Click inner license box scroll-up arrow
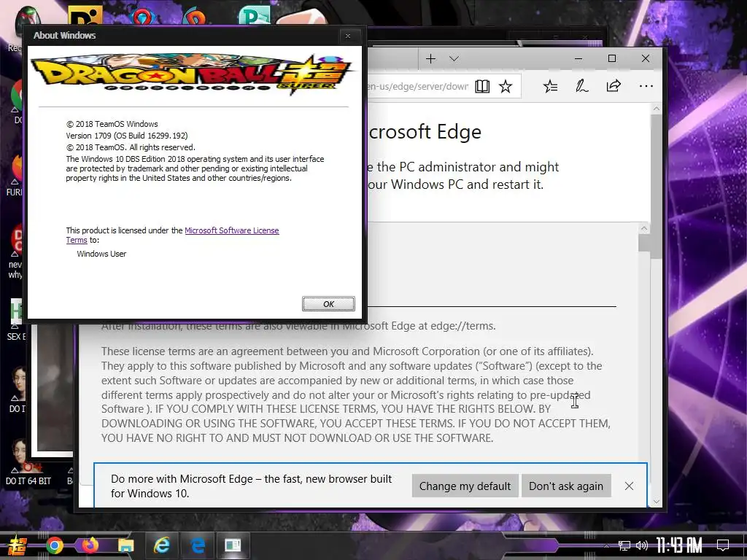 click(x=644, y=228)
